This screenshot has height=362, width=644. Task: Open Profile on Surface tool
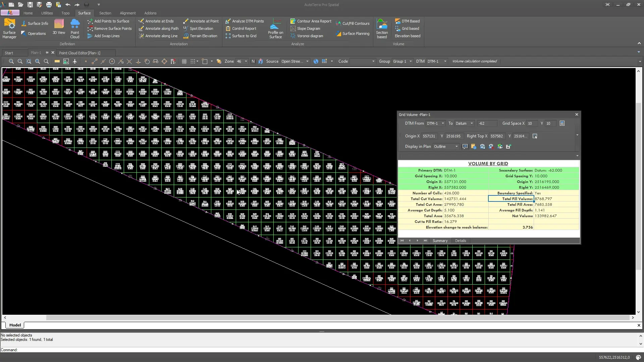275,29
